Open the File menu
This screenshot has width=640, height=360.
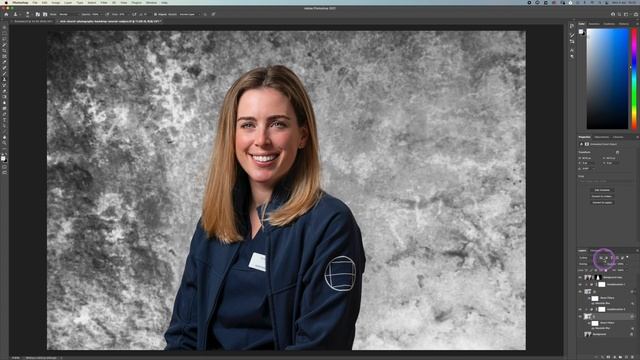(x=35, y=2)
